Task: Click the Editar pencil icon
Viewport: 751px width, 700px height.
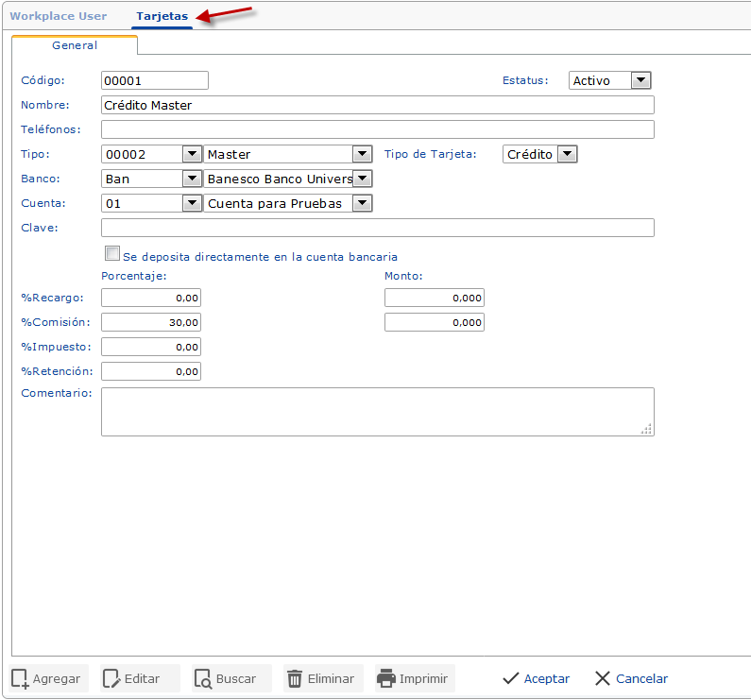Action: tap(111, 678)
